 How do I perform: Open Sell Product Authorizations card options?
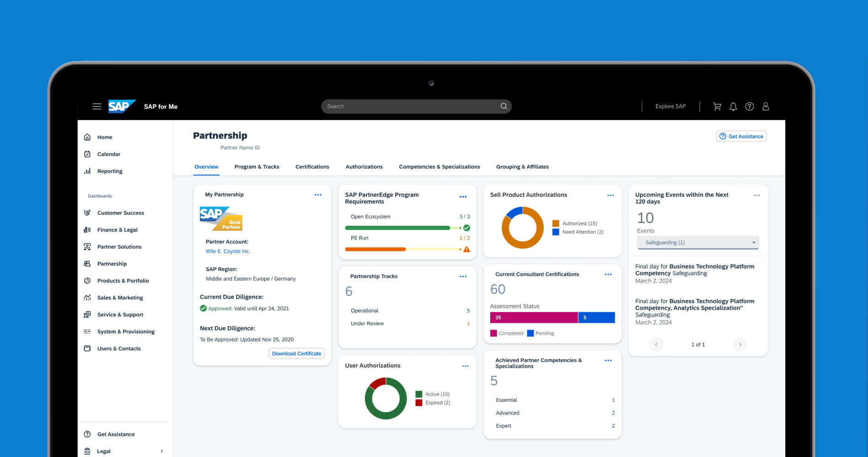[x=610, y=195]
